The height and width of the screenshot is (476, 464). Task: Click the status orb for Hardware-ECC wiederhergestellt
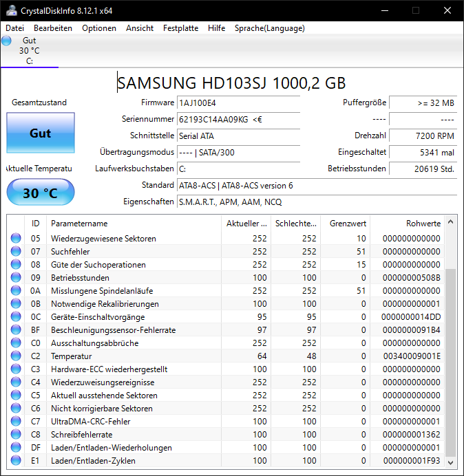(16, 369)
